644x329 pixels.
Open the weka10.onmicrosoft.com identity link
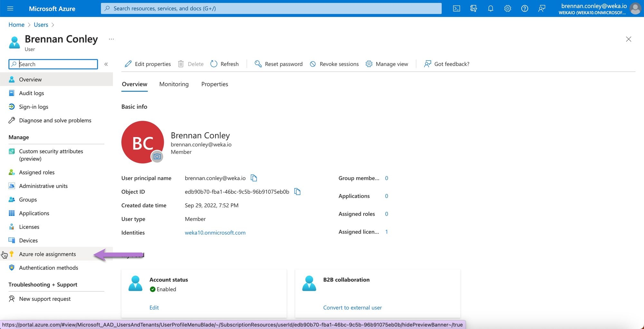(215, 233)
